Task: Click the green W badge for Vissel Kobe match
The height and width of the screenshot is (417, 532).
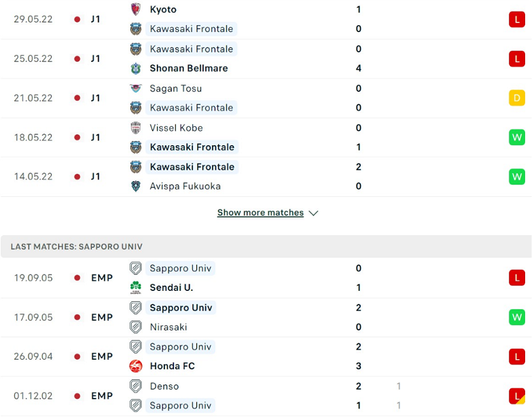Action: (x=517, y=138)
